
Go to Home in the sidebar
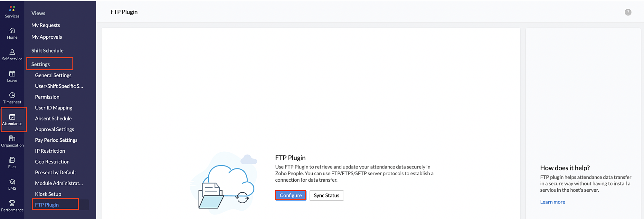click(12, 33)
